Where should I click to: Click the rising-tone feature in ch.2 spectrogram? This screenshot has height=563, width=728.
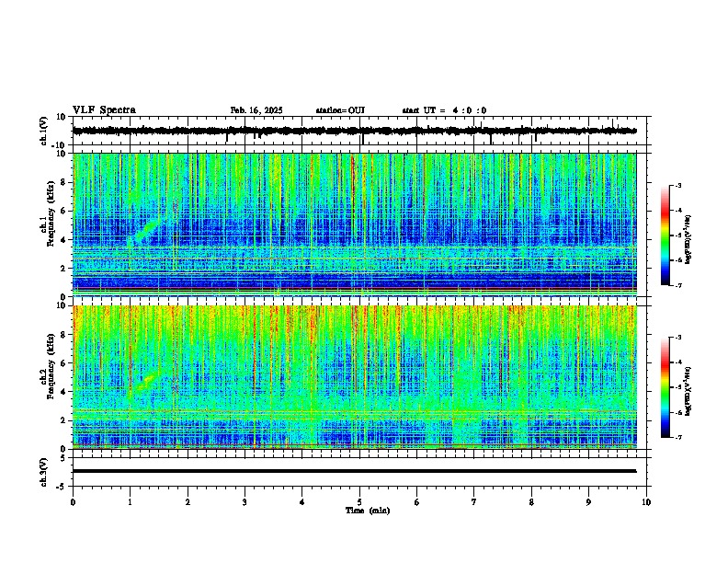[x=146, y=383]
